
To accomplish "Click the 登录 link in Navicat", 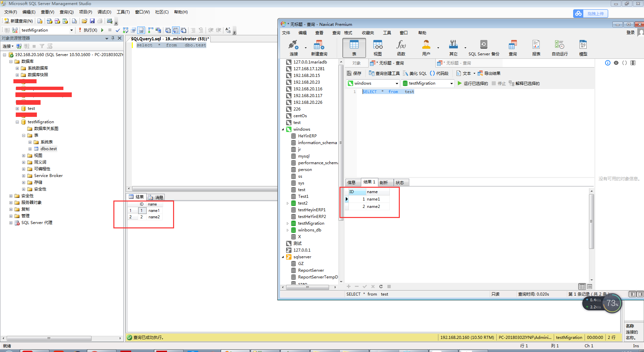I will [x=631, y=32].
